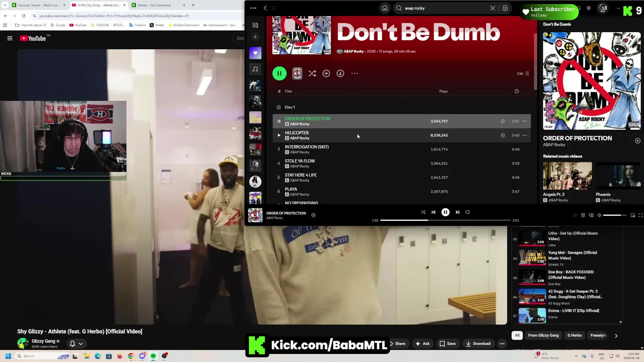Show next filter chips arrow
Viewport: 644px width, 362px height.
pyautogui.click(x=616, y=335)
